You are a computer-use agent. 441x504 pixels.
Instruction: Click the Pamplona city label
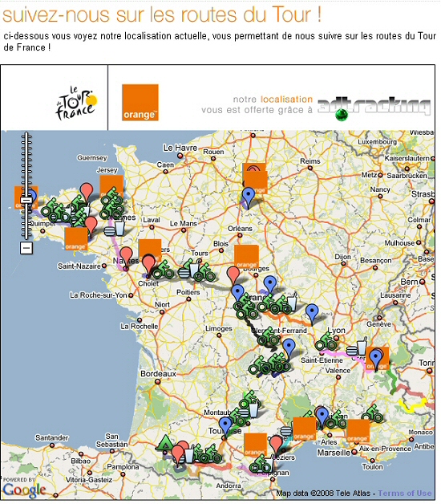[123, 466]
